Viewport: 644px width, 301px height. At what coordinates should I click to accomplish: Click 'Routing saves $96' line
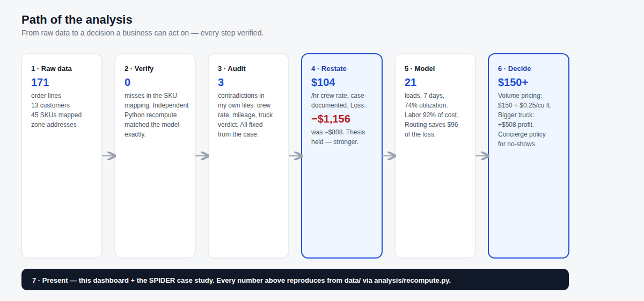(431, 125)
